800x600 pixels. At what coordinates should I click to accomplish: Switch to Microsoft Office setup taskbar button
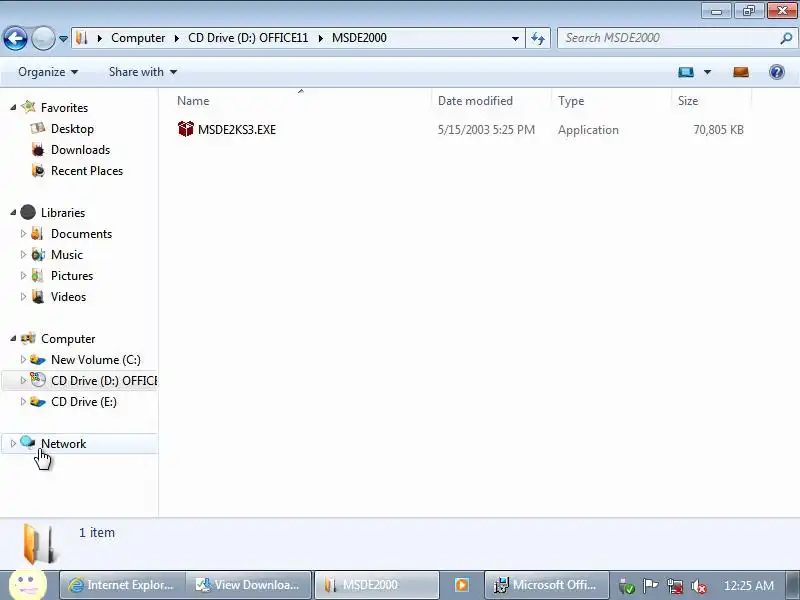pos(546,585)
